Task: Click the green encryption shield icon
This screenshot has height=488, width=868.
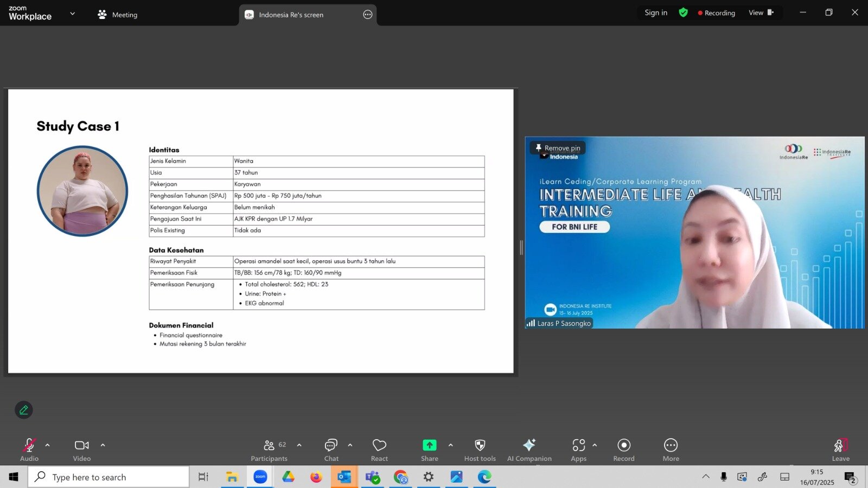Action: [x=684, y=12]
